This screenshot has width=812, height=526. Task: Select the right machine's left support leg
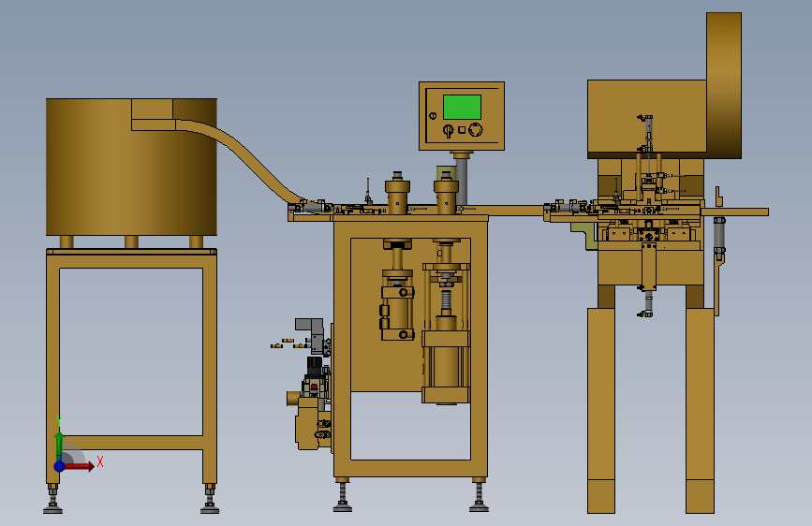click(601, 411)
